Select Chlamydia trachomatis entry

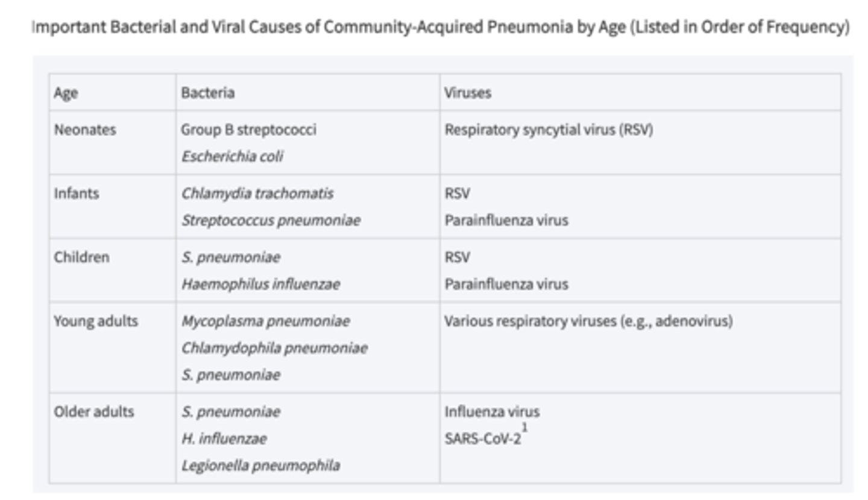coord(257,194)
